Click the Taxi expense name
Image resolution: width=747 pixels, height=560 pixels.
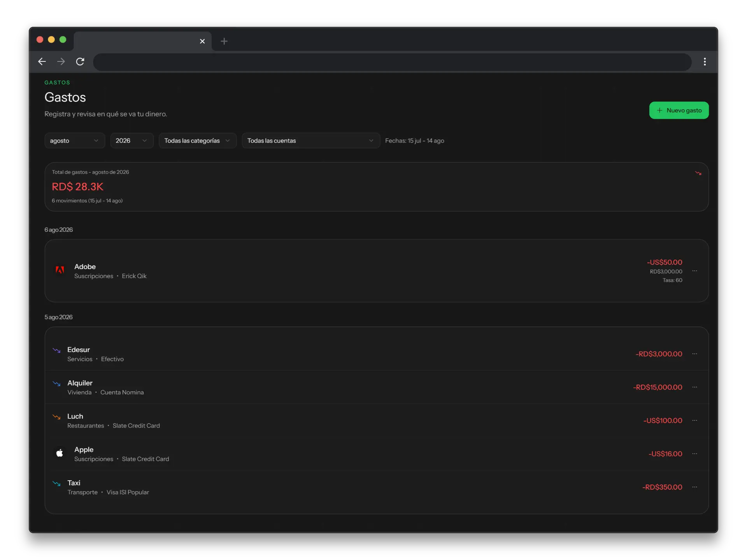coord(74,483)
